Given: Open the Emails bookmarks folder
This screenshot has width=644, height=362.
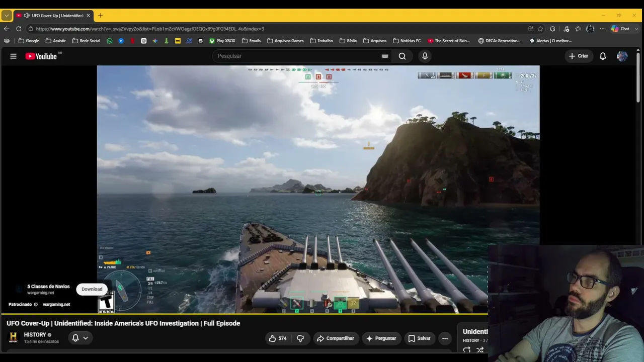Looking at the screenshot, I should tap(251, 41).
